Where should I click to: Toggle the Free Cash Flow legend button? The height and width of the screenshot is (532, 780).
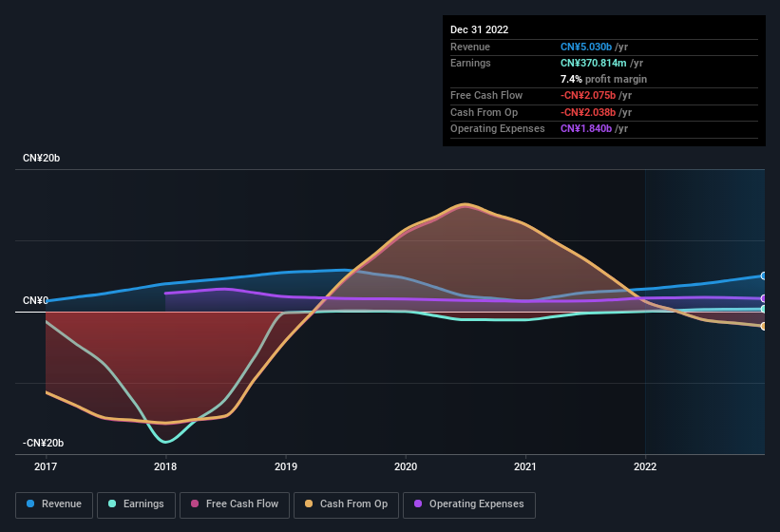[235, 504]
